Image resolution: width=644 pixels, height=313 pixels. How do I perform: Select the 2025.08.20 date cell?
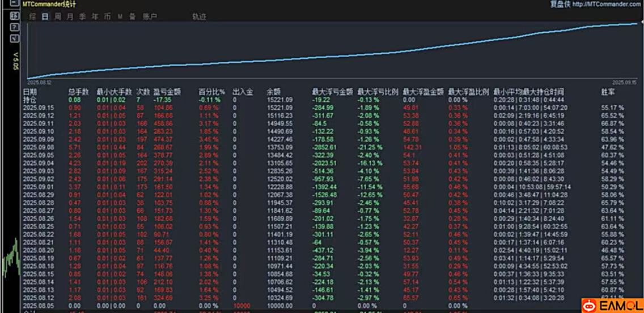pyautogui.click(x=38, y=250)
